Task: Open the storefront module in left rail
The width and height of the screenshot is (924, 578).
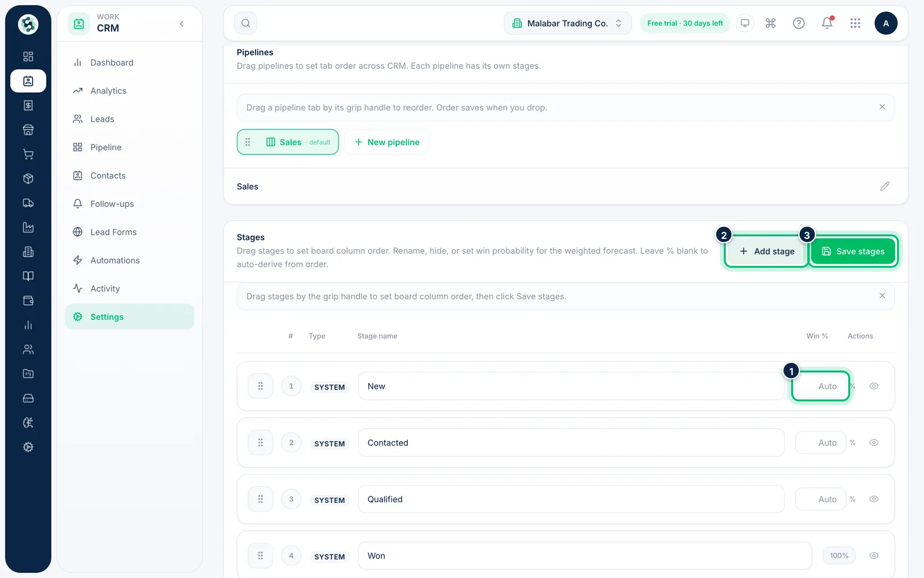Action: pyautogui.click(x=28, y=129)
